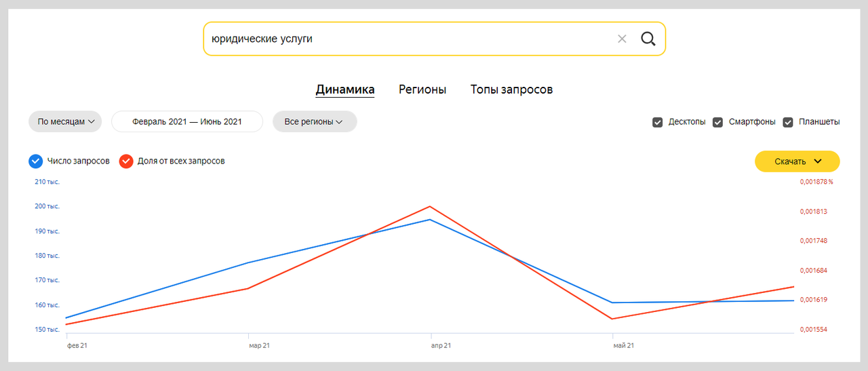Click the '0,001813' right axis value
Viewport: 868px width, 371px height.
coord(814,211)
